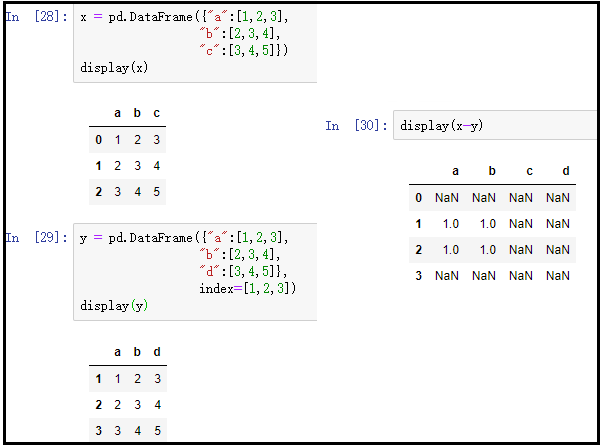
Task: Click NaN in result row 3 column d
Action: pos(558,276)
